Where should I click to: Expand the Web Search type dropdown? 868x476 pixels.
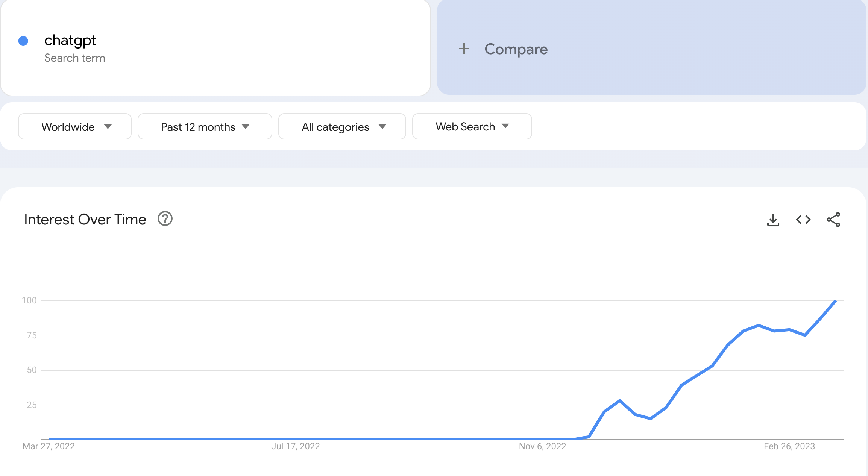(x=472, y=126)
